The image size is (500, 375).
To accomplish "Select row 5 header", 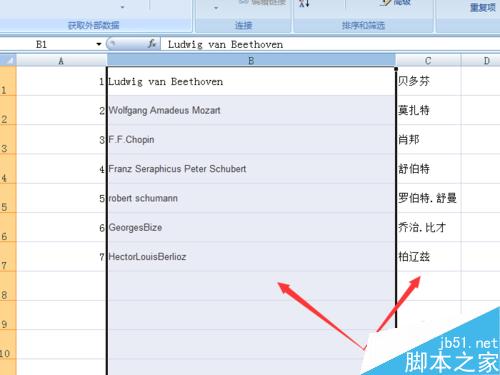I will (x=8, y=198).
